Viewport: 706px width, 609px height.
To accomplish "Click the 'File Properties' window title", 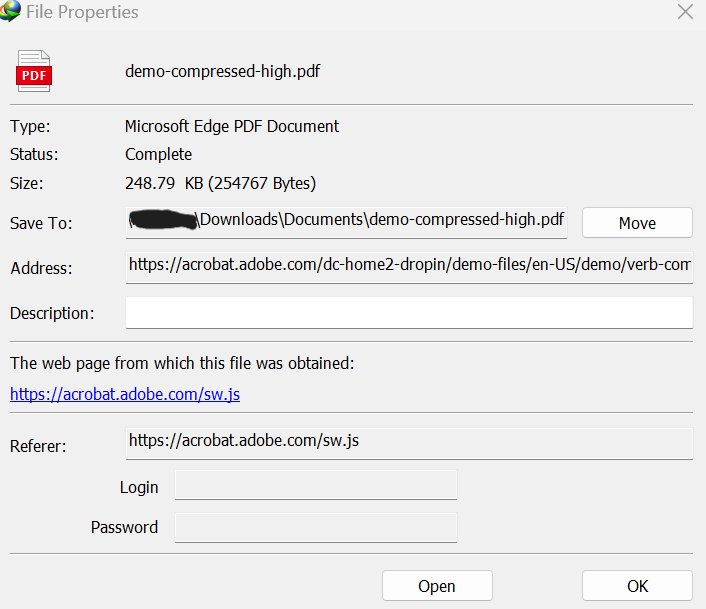I will [82, 12].
